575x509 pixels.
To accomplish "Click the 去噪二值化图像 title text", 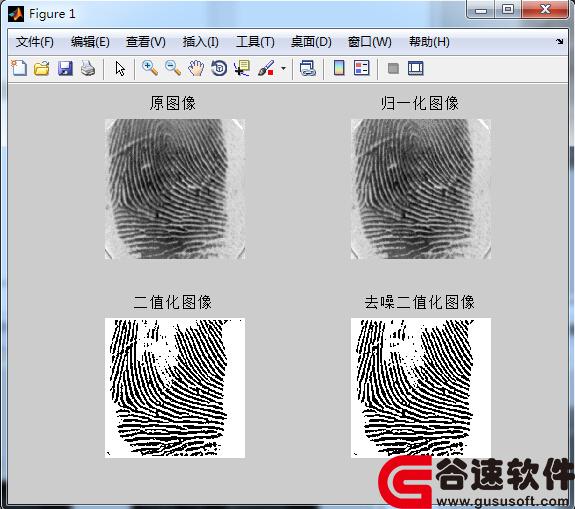I will 420,303.
